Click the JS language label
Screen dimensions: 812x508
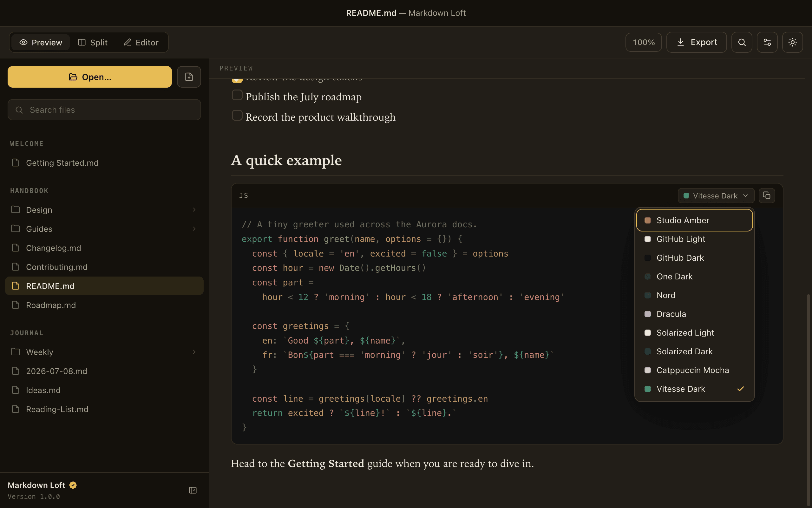pyautogui.click(x=244, y=196)
